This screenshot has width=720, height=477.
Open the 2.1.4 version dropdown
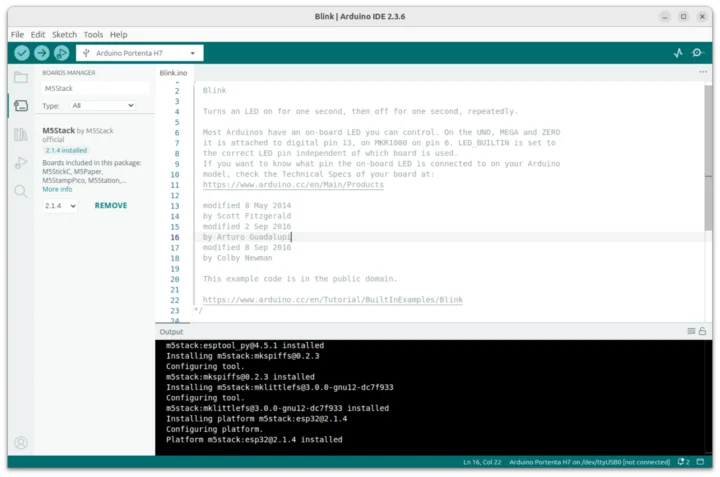[60, 206]
